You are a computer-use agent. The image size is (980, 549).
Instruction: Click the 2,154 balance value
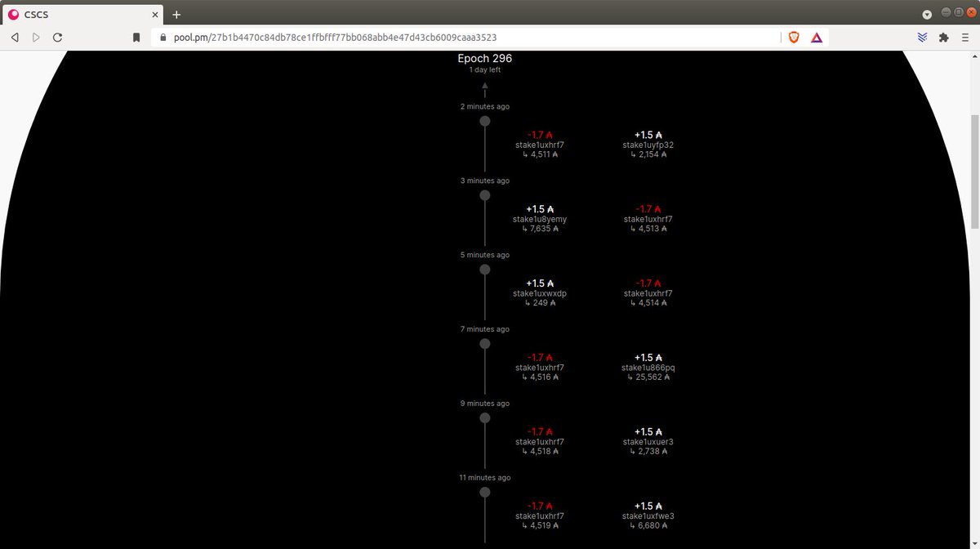[648, 154]
